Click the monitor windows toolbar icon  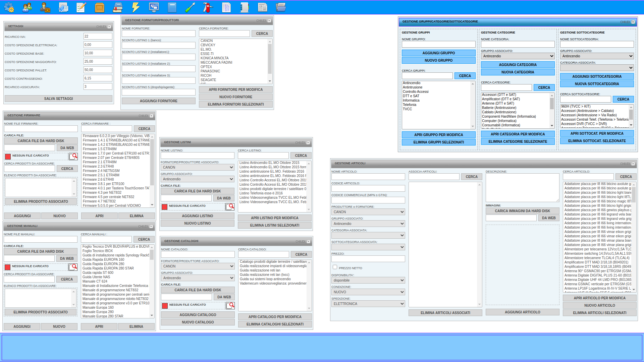coord(154,7)
